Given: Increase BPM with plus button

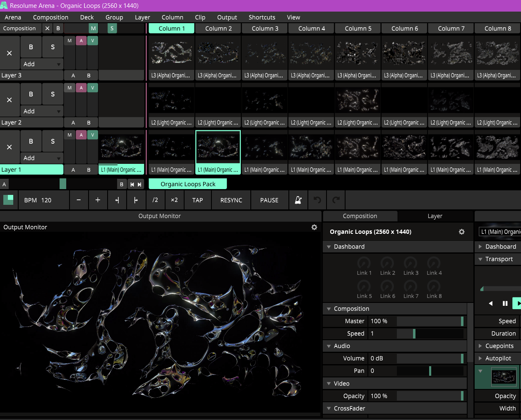Looking at the screenshot, I should tap(98, 200).
